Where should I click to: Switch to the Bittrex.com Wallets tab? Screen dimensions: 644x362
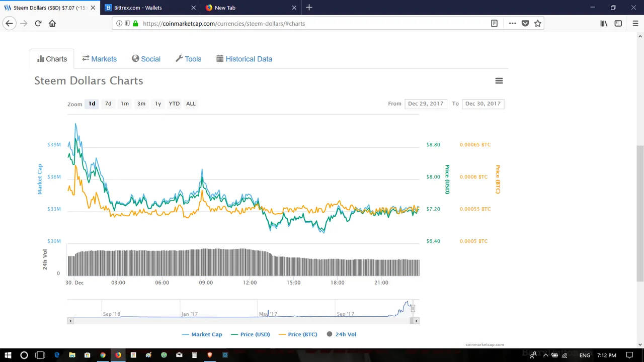(x=151, y=8)
